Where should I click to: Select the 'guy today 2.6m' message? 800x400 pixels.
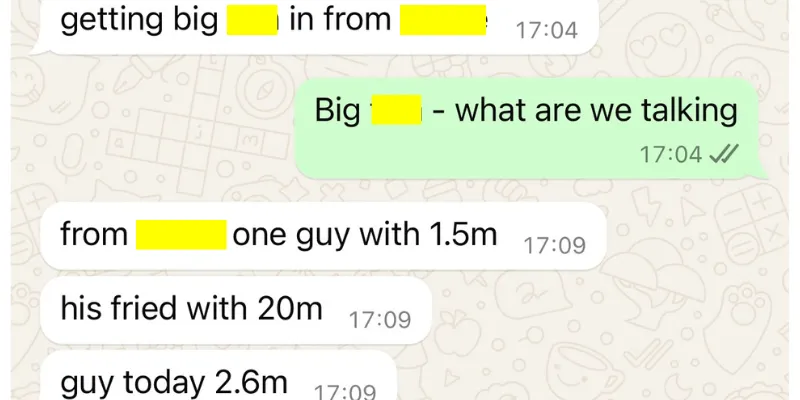click(x=218, y=377)
